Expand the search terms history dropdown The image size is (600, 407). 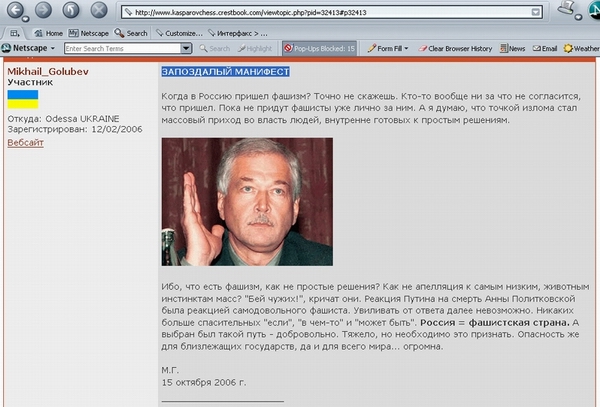tap(186, 48)
